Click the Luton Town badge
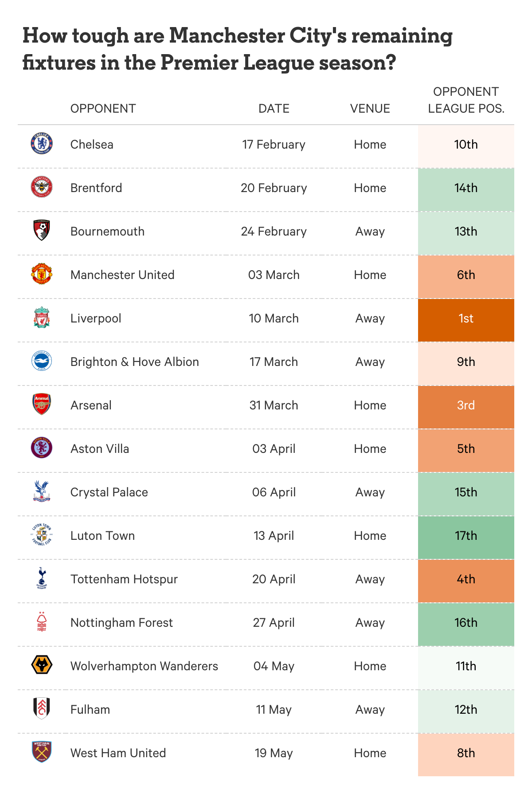This screenshot has height=794, width=532. tap(42, 535)
